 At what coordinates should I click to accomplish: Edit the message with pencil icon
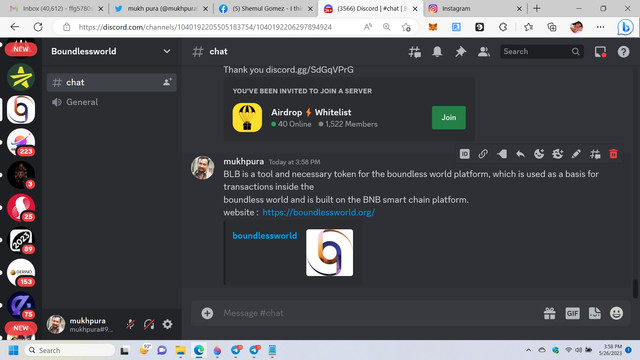click(576, 154)
